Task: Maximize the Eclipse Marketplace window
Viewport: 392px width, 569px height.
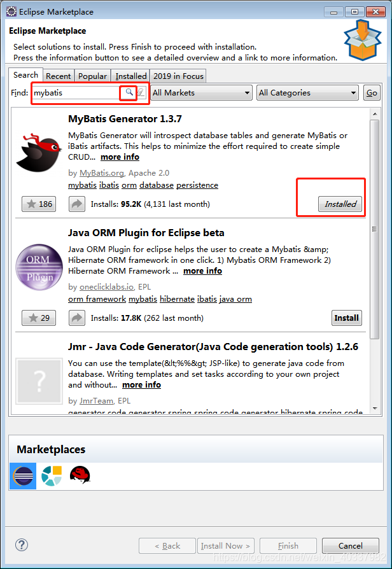Action: 354,12
